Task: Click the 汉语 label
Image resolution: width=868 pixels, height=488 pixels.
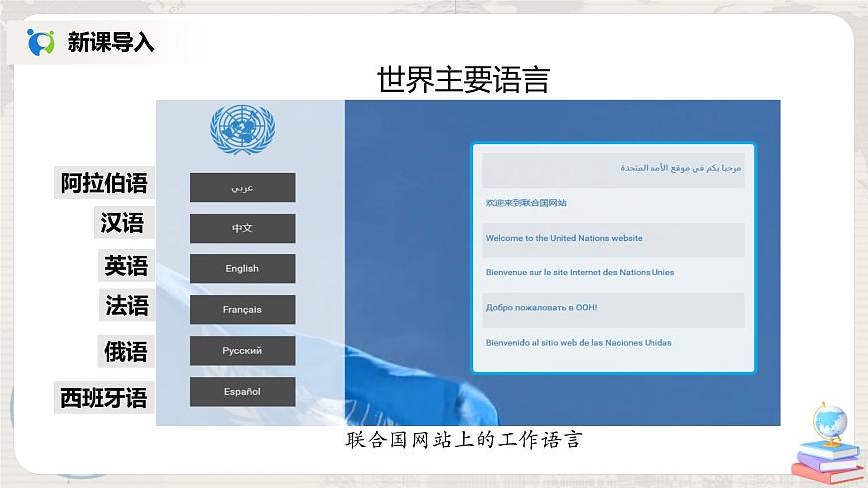Action: (124, 223)
